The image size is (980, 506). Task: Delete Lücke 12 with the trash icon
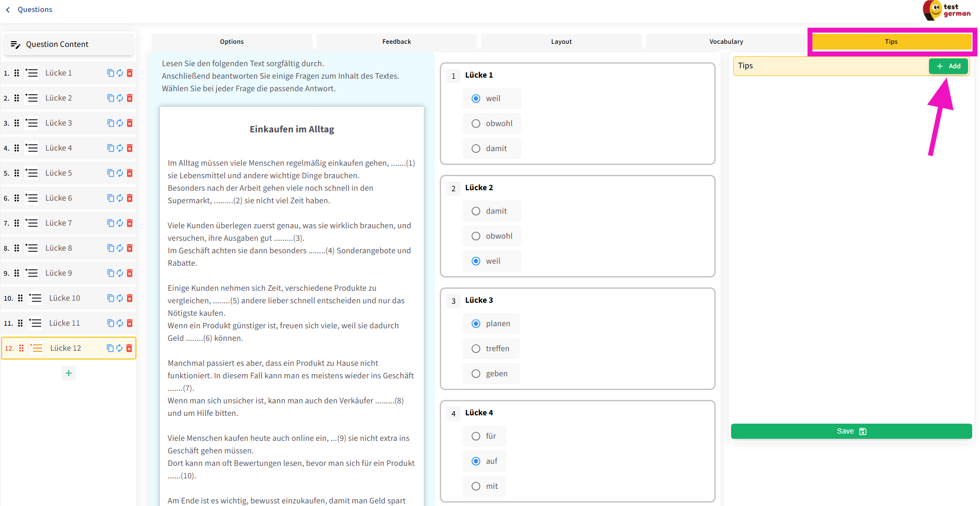129,348
